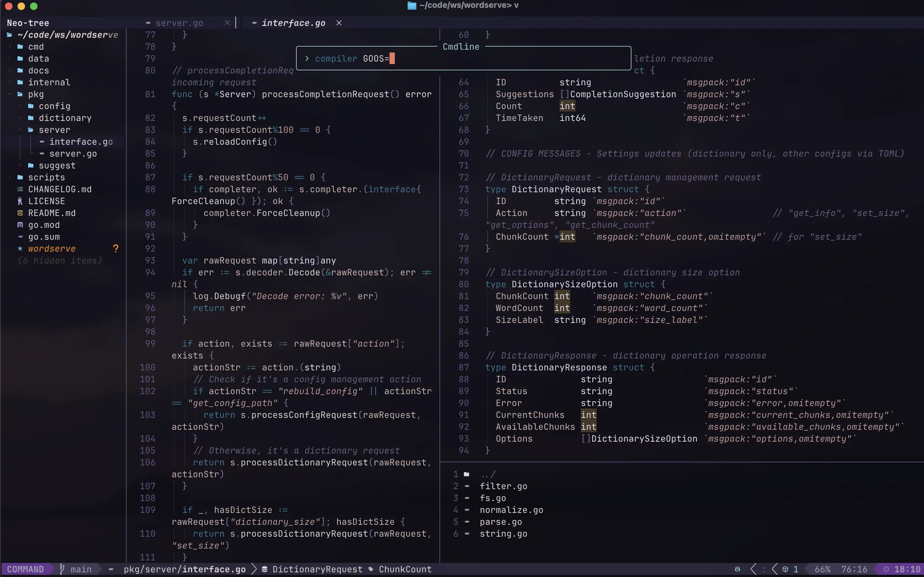The image size is (924, 577).
Task: Open normalize.go in the file list
Action: pyautogui.click(x=511, y=510)
